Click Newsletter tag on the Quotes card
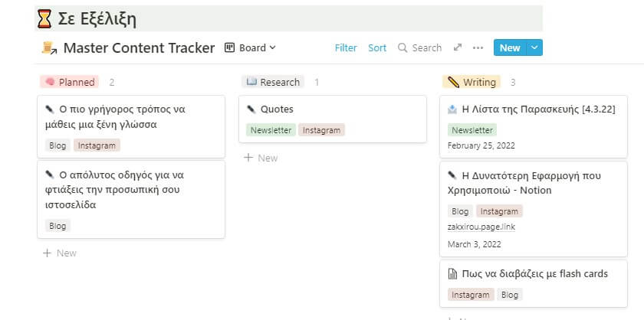Image resolution: width=644 pixels, height=320 pixels. (x=271, y=130)
